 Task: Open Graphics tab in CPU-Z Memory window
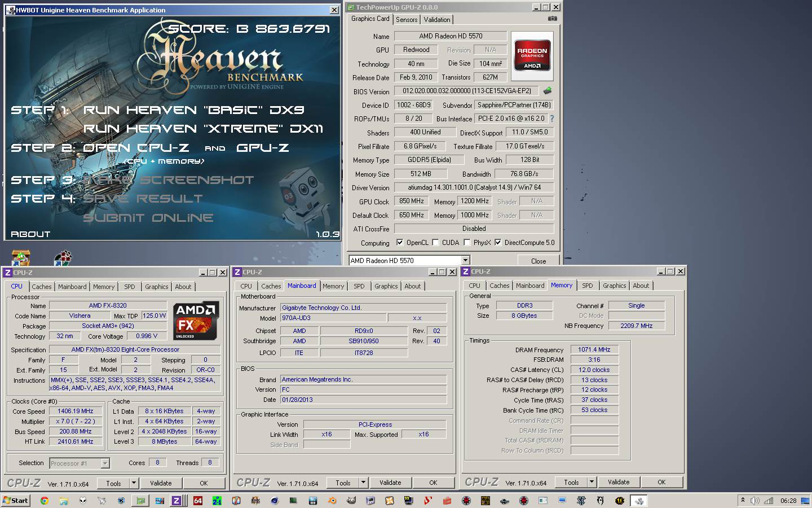click(615, 286)
